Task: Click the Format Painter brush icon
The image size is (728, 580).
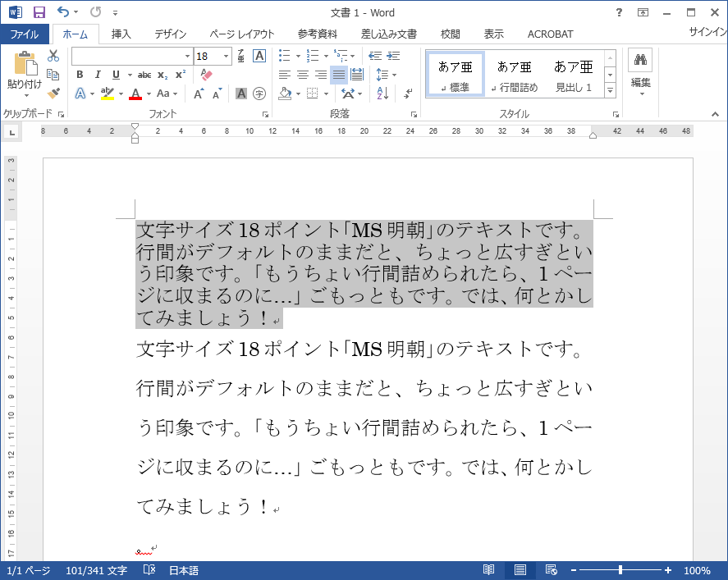Action: click(x=53, y=94)
